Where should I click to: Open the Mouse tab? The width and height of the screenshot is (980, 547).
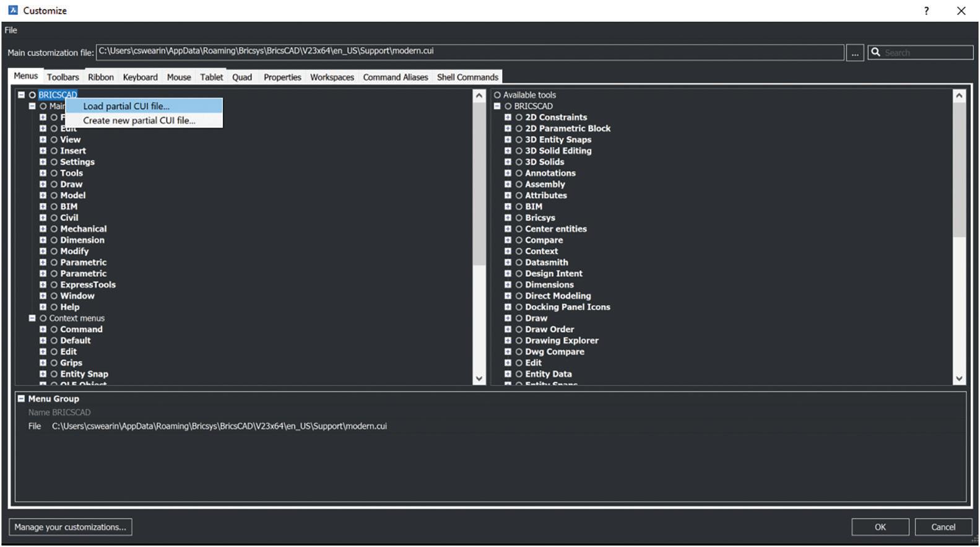pos(179,77)
